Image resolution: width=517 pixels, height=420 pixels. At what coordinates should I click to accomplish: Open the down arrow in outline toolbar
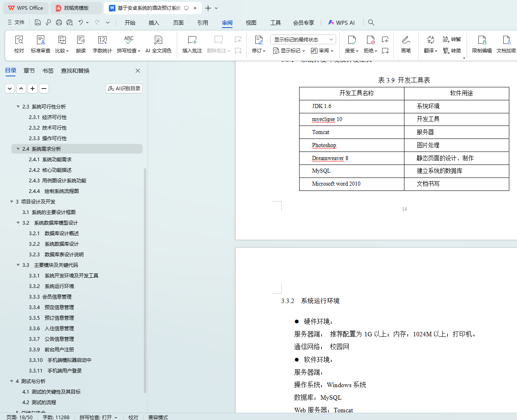[10, 88]
